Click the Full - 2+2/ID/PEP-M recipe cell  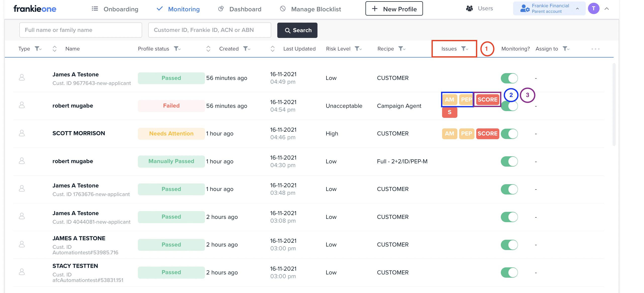pos(402,161)
